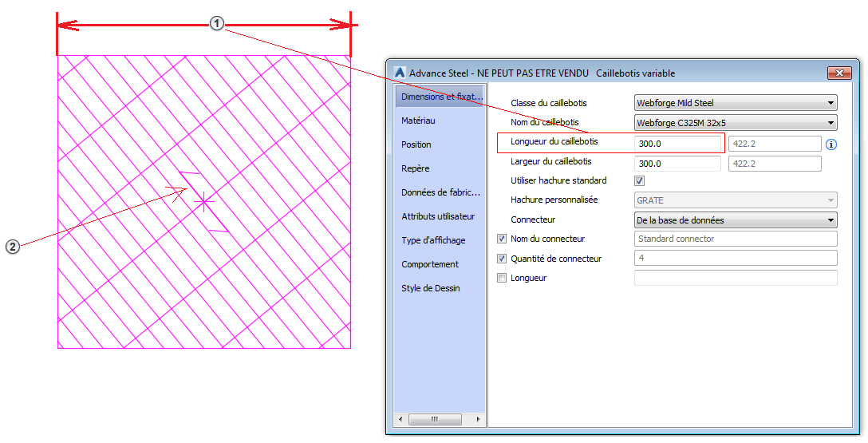Click the Largeur du caillebotis 300.0 field

677,164
